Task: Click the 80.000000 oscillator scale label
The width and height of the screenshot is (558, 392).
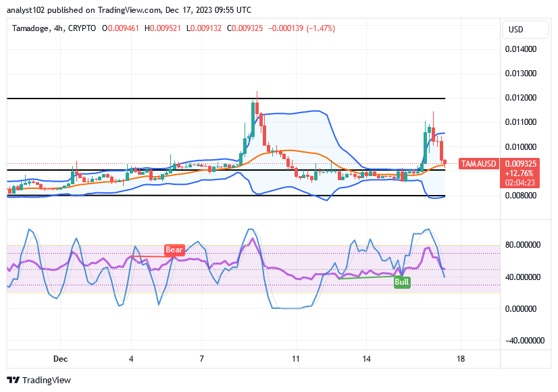Action: (x=522, y=245)
